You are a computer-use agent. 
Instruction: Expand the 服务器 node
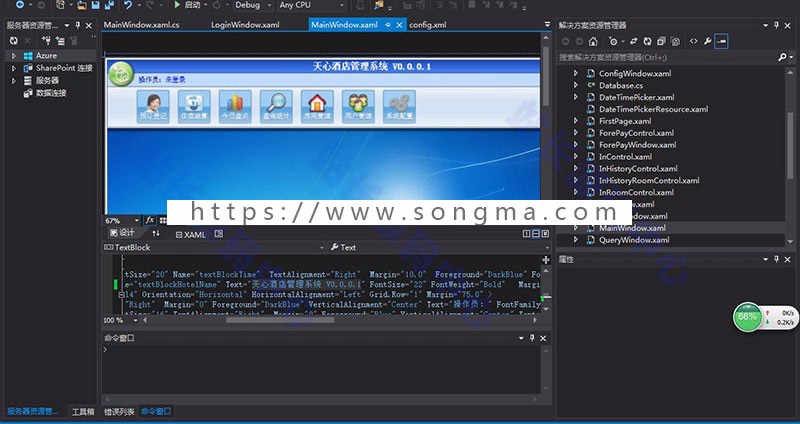click(x=14, y=81)
